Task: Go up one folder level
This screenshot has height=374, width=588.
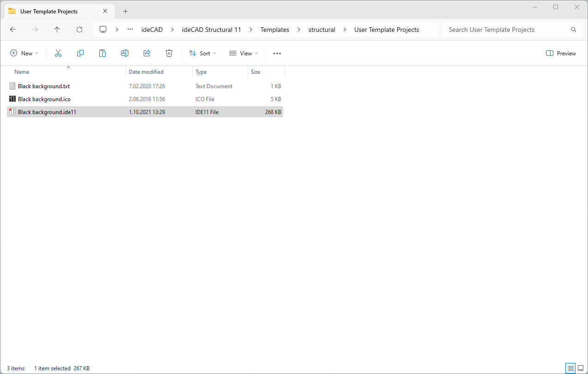Action: click(x=57, y=30)
